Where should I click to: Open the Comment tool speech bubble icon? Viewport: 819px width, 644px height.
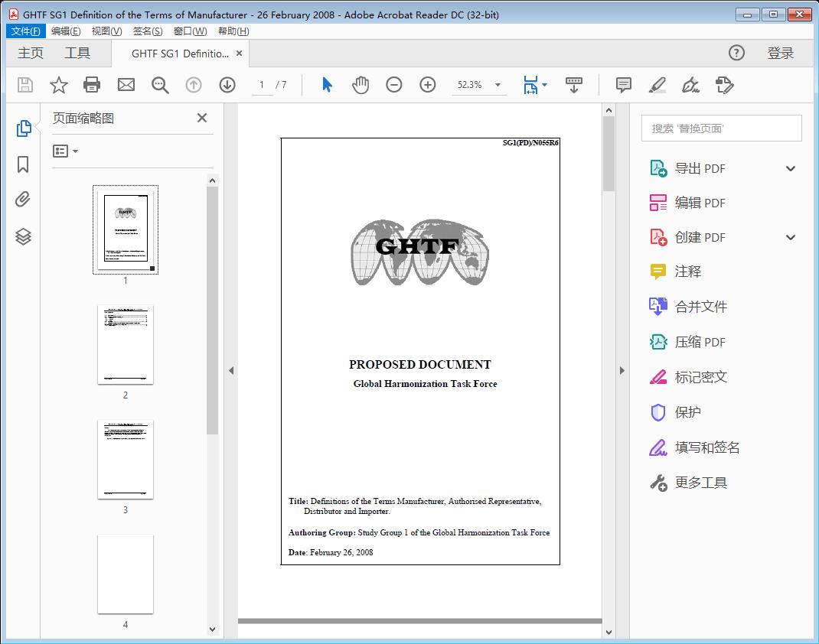tap(623, 85)
